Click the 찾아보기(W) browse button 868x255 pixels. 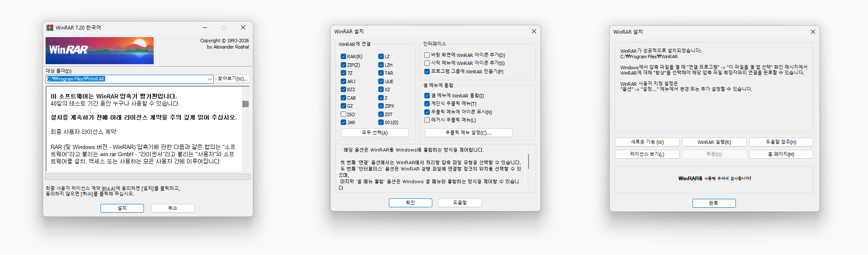click(233, 79)
